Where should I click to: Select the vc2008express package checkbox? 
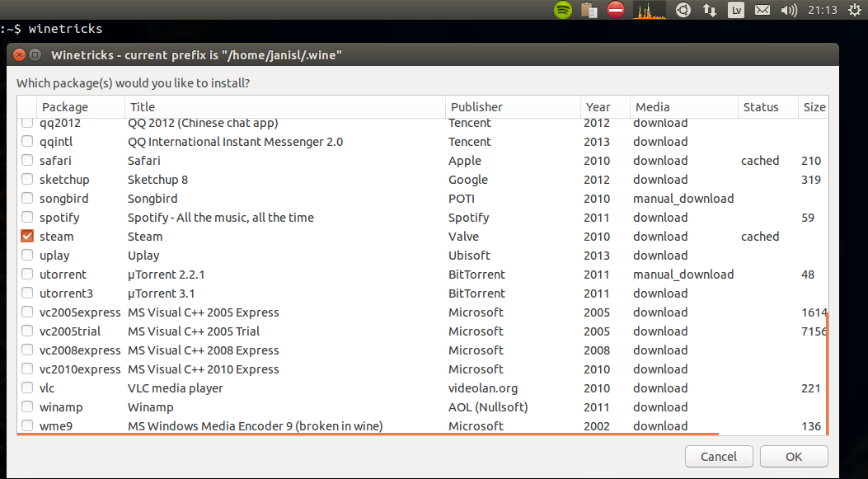(26, 350)
